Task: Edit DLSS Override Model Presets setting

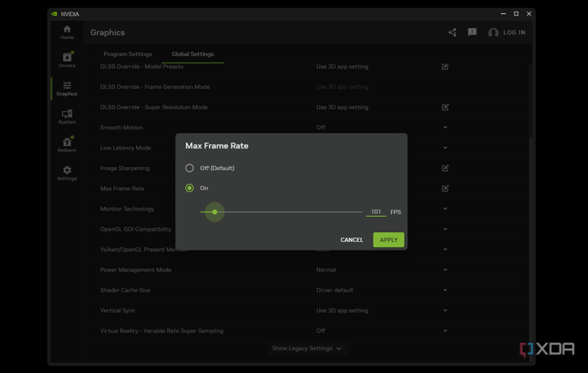Action: 445,67
